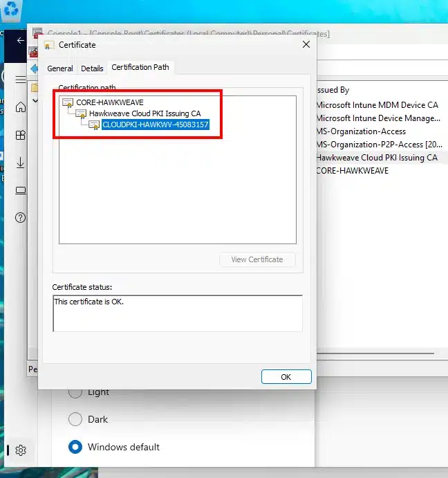Open the Downloads arrow icon in sidebar
This screenshot has width=448, height=478.
pos(21,163)
